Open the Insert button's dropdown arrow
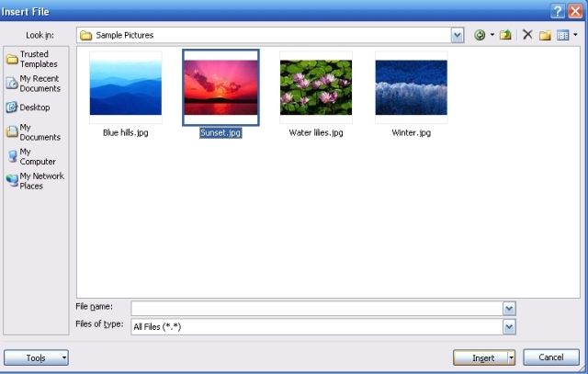Image resolution: width=588 pixels, height=374 pixels. 511,357
